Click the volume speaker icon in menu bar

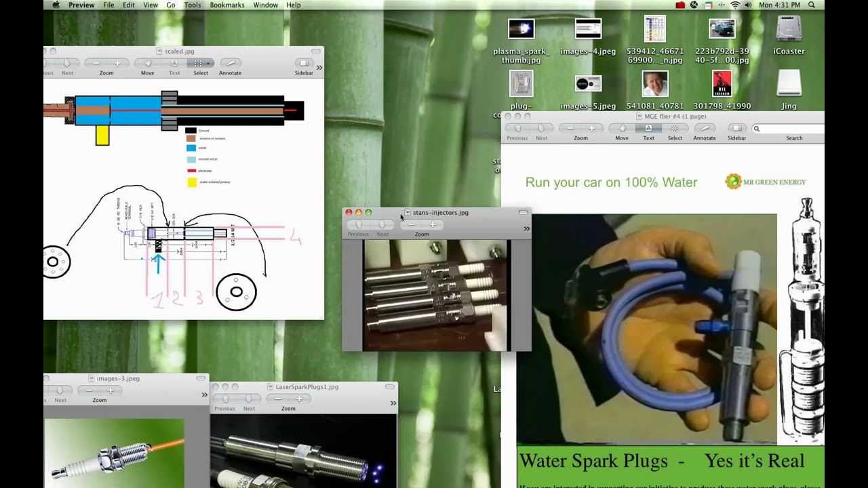748,5
